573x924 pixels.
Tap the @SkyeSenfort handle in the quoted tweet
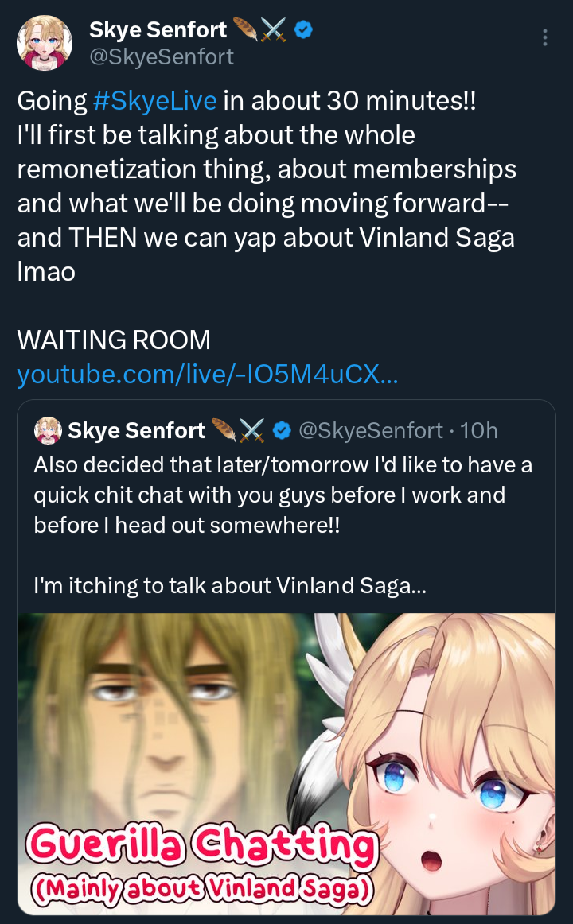(371, 431)
